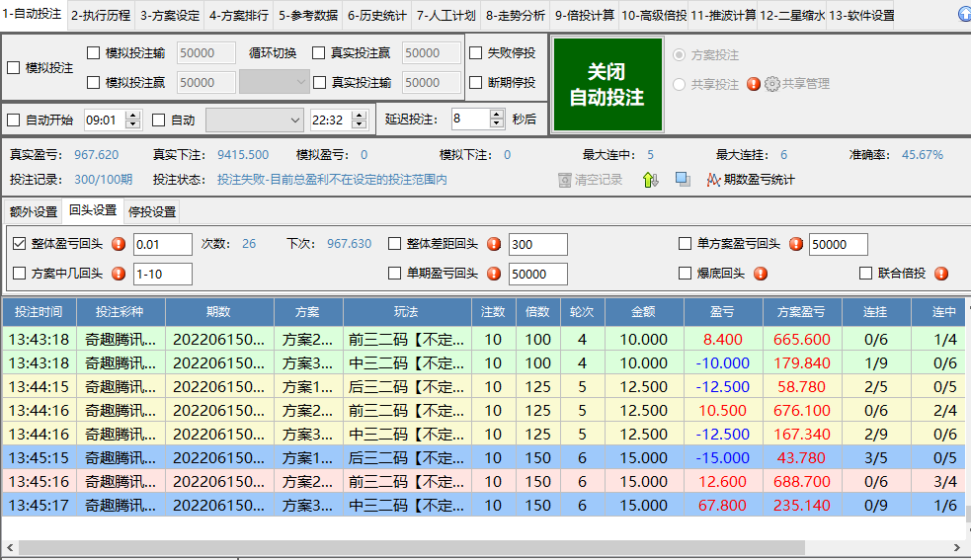Select row 13:45:17 with 67.800 profit
This screenshot has width=971, height=560.
483,506
